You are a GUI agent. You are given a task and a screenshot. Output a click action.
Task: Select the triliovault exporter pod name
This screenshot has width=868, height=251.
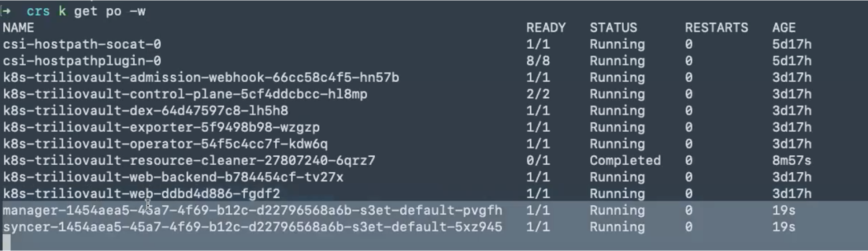[x=161, y=127]
